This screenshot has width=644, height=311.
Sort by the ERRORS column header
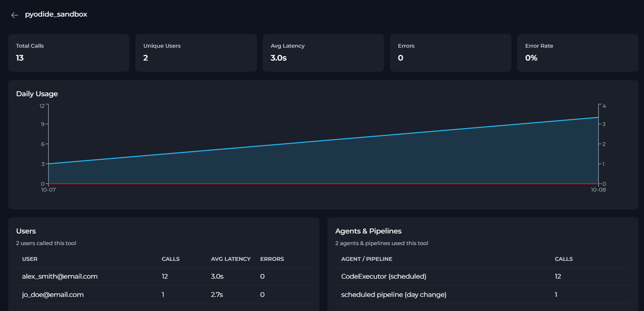272,259
